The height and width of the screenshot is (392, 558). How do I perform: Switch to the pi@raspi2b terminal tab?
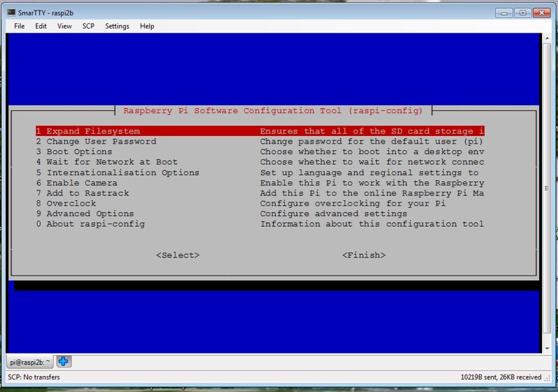pos(30,362)
